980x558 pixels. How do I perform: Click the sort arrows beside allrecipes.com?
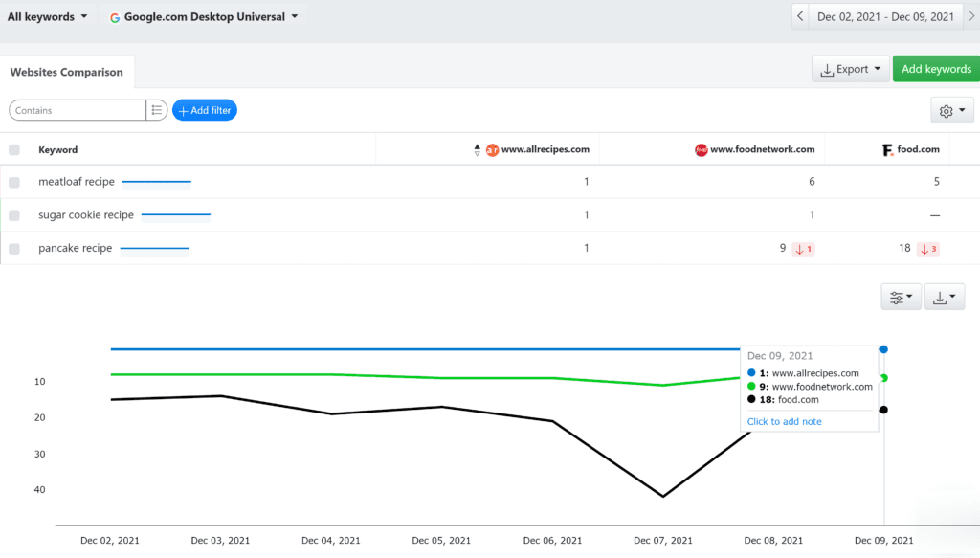(477, 150)
